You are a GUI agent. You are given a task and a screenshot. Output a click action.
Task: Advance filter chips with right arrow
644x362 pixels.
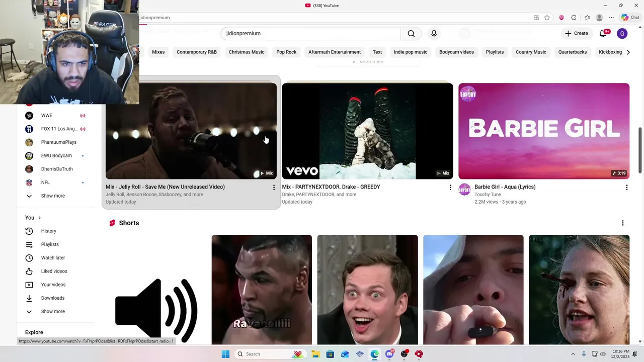pyautogui.click(x=628, y=52)
